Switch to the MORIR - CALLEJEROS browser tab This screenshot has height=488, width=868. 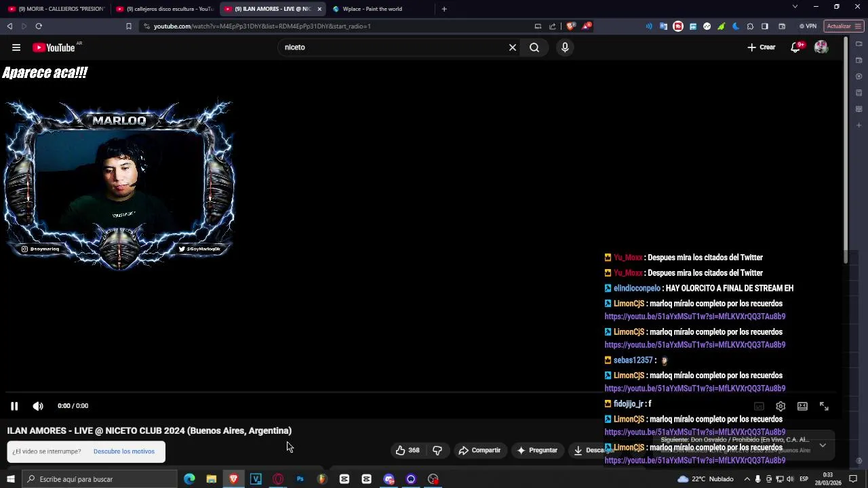[x=56, y=9]
